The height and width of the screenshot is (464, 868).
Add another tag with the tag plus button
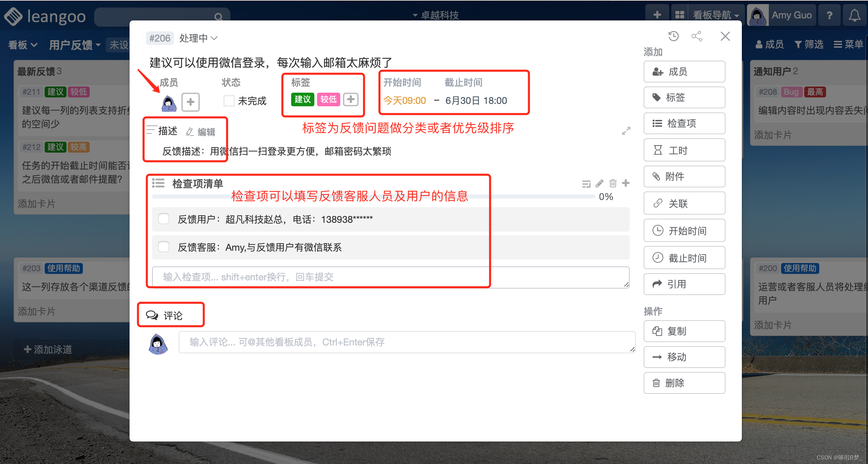[x=350, y=99]
